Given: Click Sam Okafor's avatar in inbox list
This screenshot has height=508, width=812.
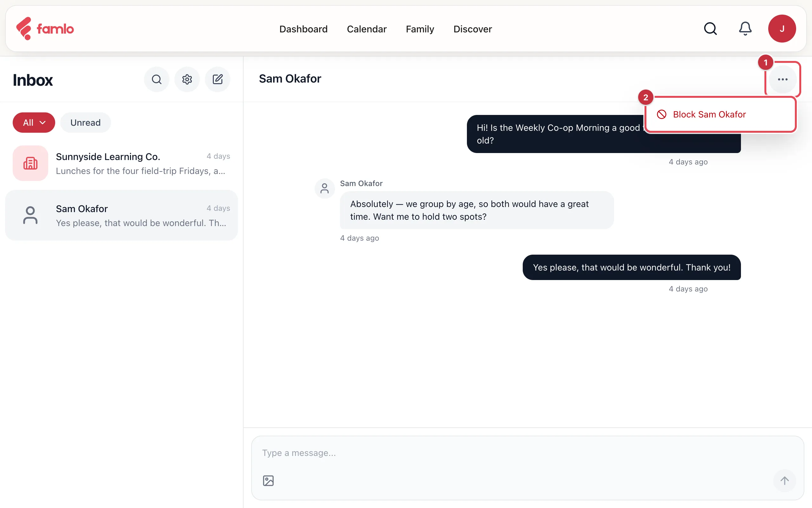Looking at the screenshot, I should coord(30,215).
